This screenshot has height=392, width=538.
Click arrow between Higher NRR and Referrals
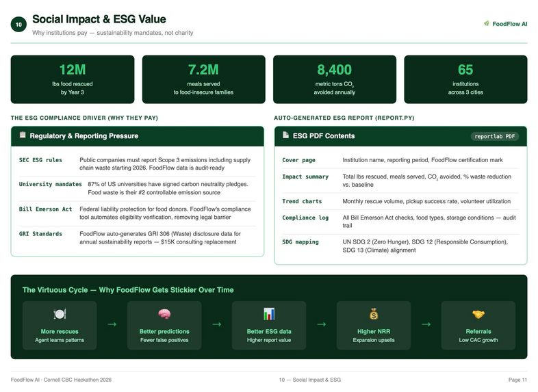pyautogui.click(x=426, y=324)
